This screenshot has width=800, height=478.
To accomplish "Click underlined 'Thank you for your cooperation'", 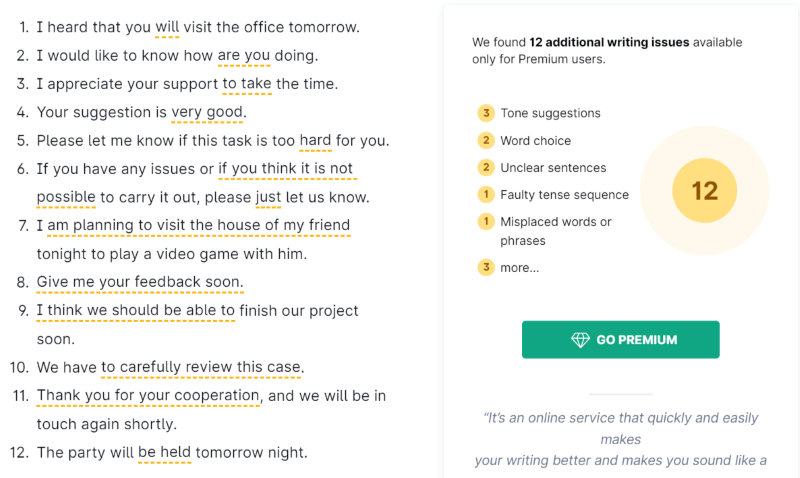I will coord(148,396).
